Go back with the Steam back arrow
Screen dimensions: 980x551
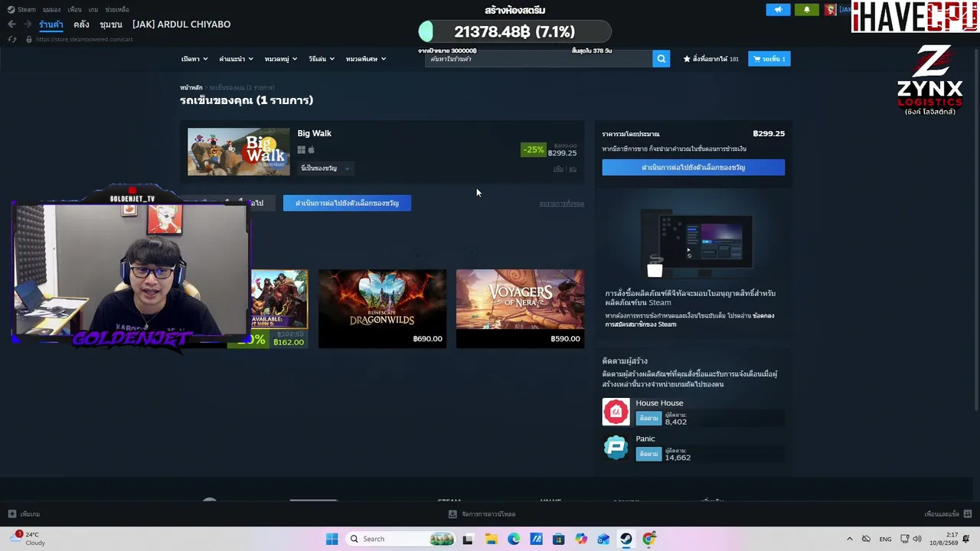pos(11,24)
